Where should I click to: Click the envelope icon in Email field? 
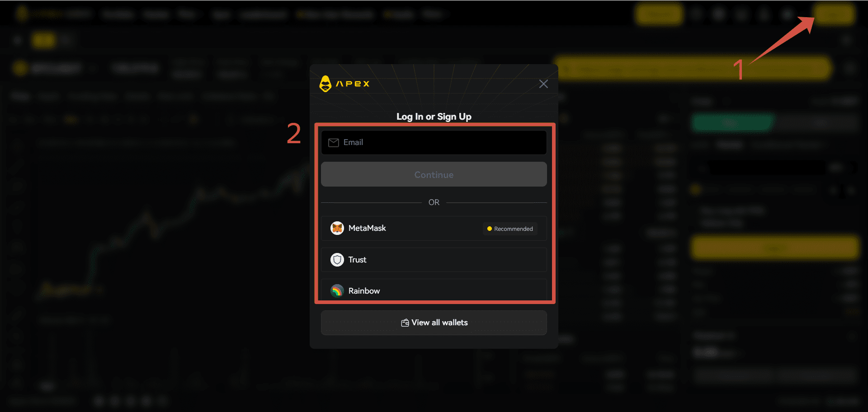(x=334, y=143)
